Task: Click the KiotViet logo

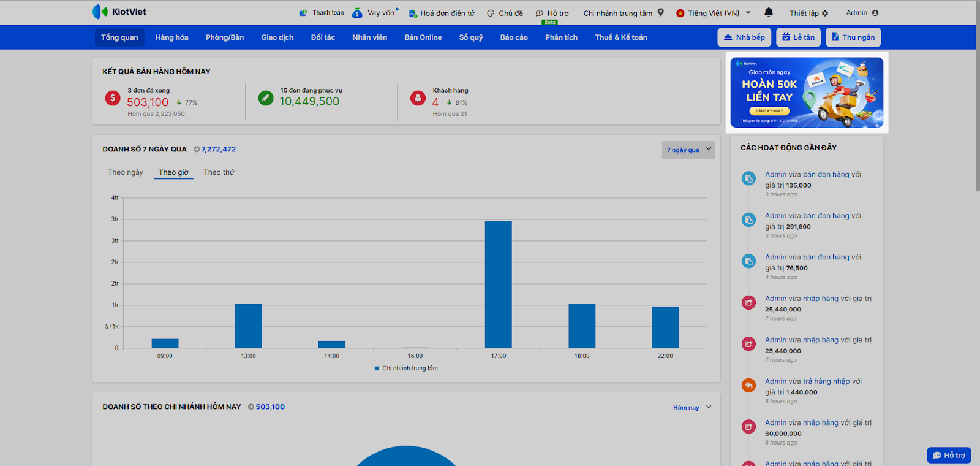Action: [119, 12]
